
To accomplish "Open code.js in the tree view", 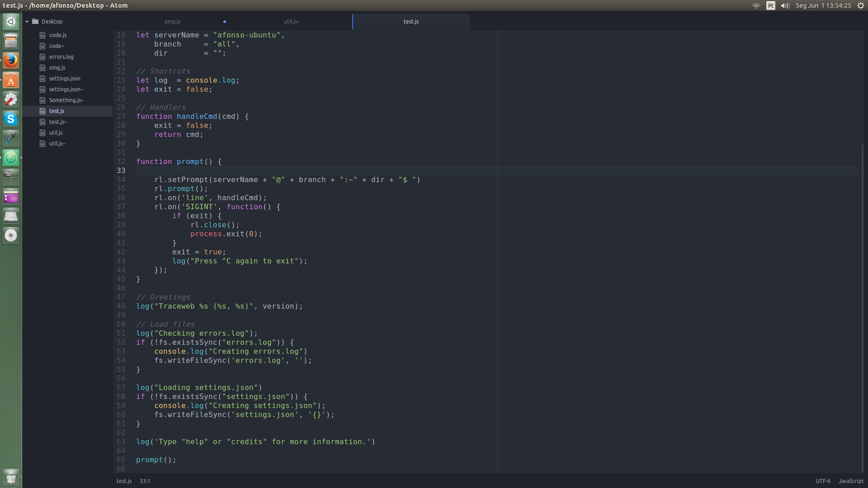I will tap(58, 35).
